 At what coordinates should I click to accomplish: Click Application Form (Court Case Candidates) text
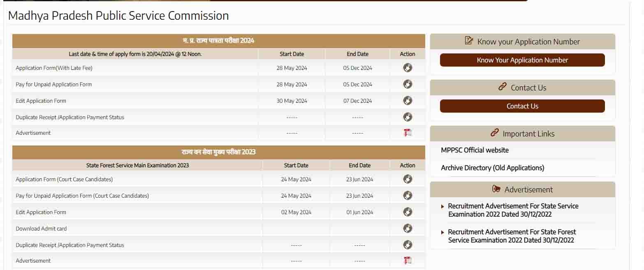point(64,180)
